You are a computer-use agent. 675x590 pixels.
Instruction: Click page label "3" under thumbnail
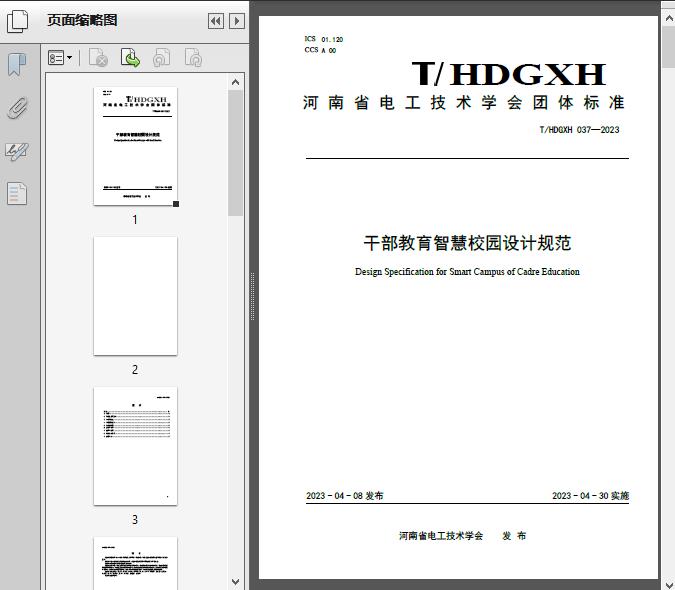pyautogui.click(x=135, y=519)
